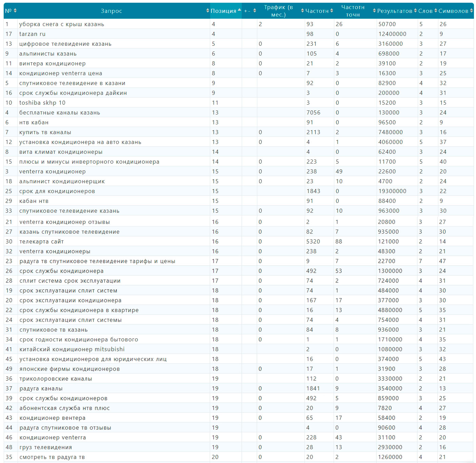Select the query "toshiba skhp 10"

pyautogui.click(x=42, y=103)
